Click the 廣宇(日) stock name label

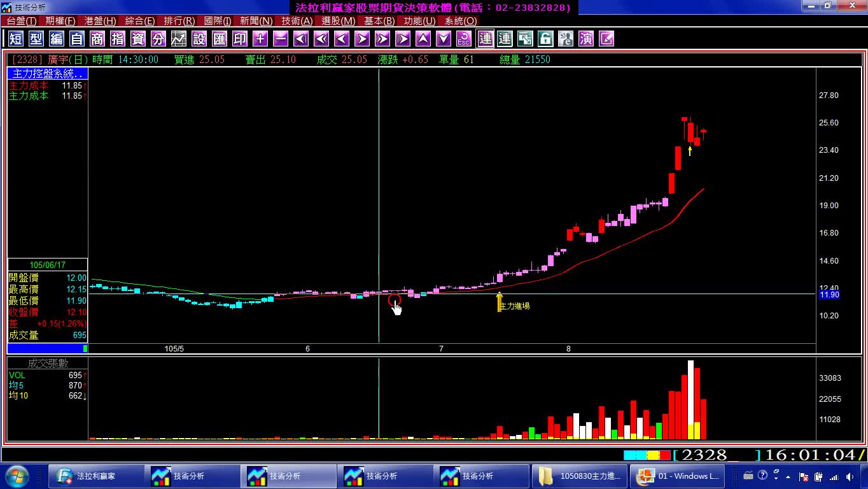coord(68,59)
